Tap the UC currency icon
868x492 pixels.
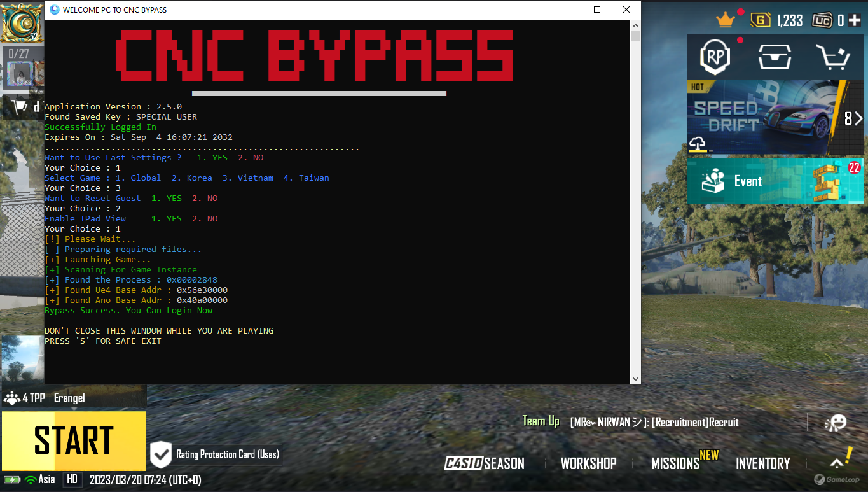tap(823, 20)
